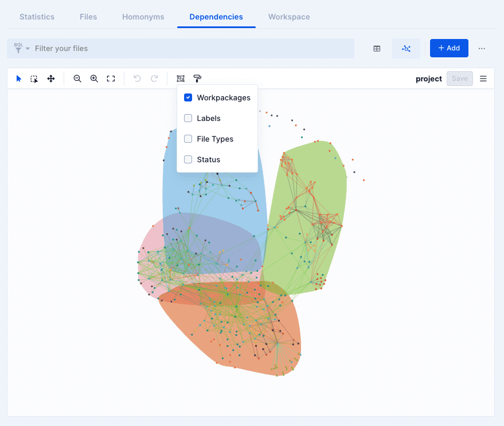Select the pointer arrow tool
The image size is (504, 426).
(19, 79)
